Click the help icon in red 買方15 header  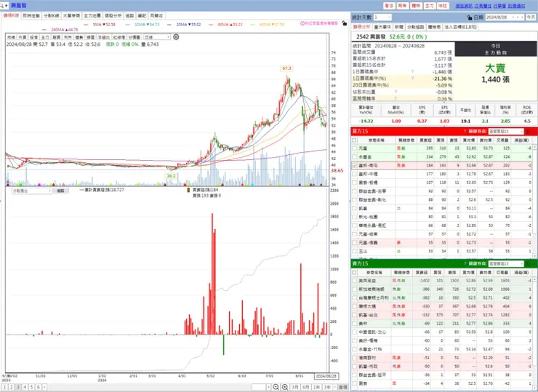tap(465, 132)
